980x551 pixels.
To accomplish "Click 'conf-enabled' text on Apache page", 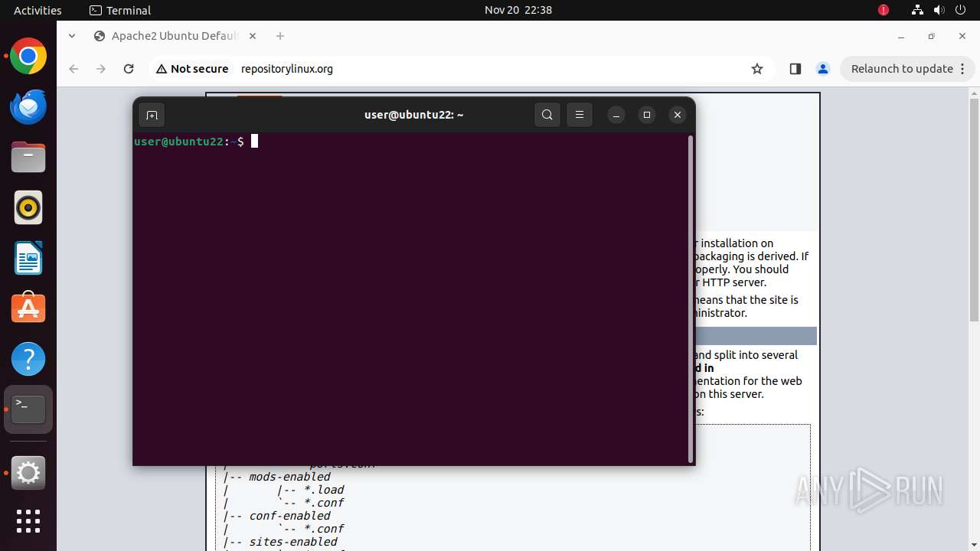I will tap(289, 516).
